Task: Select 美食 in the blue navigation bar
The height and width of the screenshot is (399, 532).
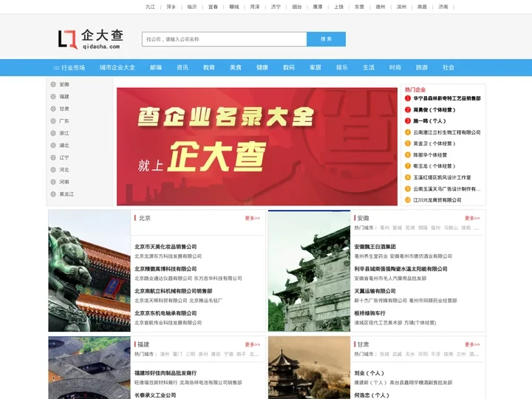Action: coord(236,67)
